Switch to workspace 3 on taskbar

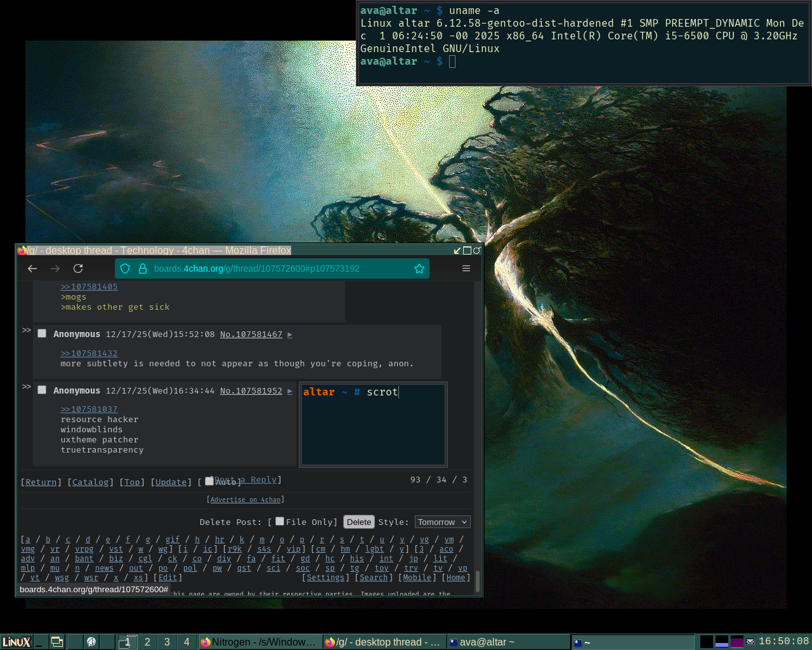167,642
